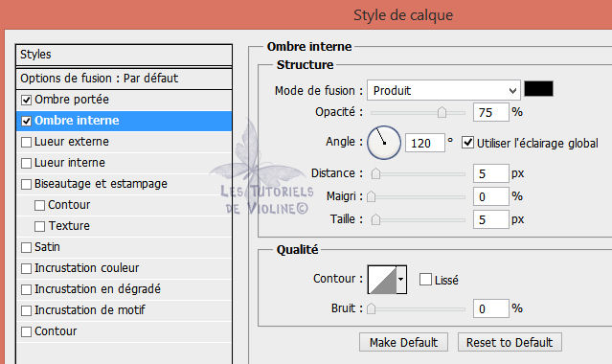Select Options de fusion : Par défaut

pos(125,79)
